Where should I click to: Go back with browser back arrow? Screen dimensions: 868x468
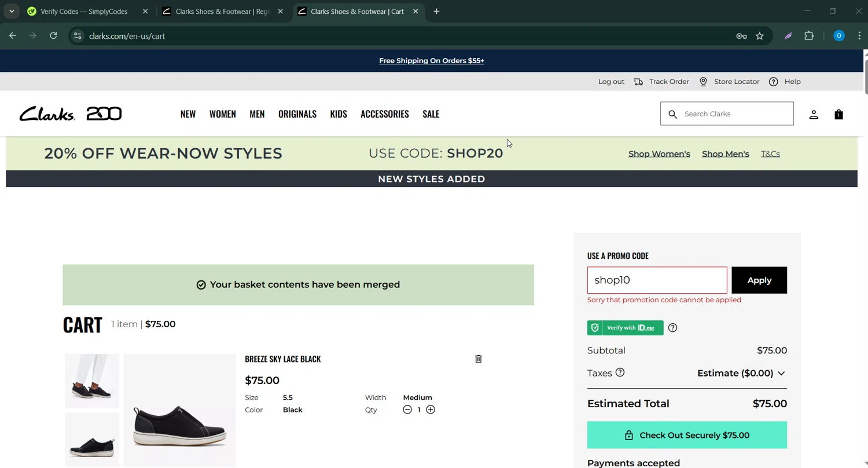point(13,36)
